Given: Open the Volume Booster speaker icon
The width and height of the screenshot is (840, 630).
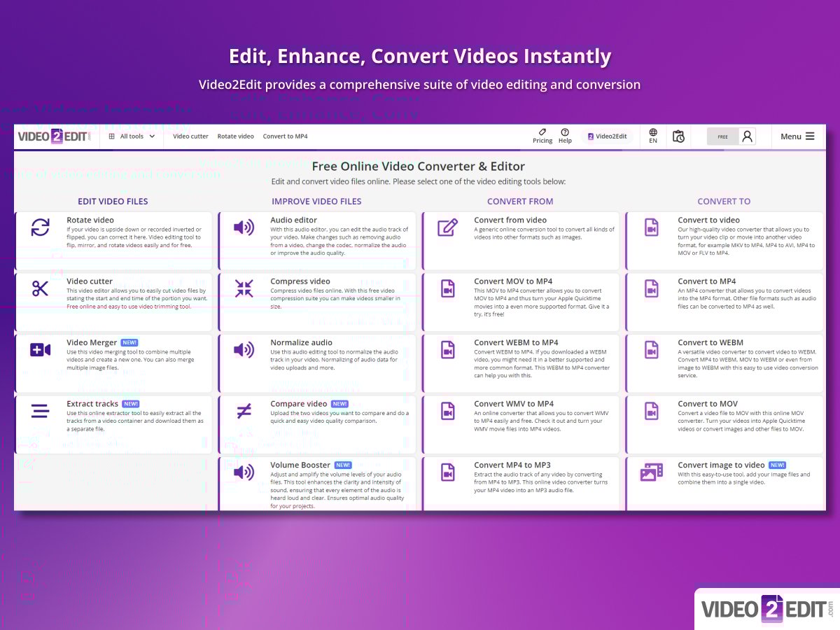Looking at the screenshot, I should (243, 472).
